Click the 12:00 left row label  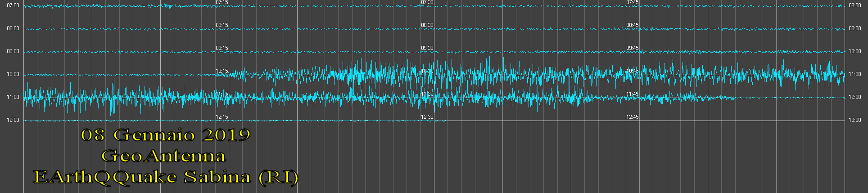pyautogui.click(x=13, y=120)
